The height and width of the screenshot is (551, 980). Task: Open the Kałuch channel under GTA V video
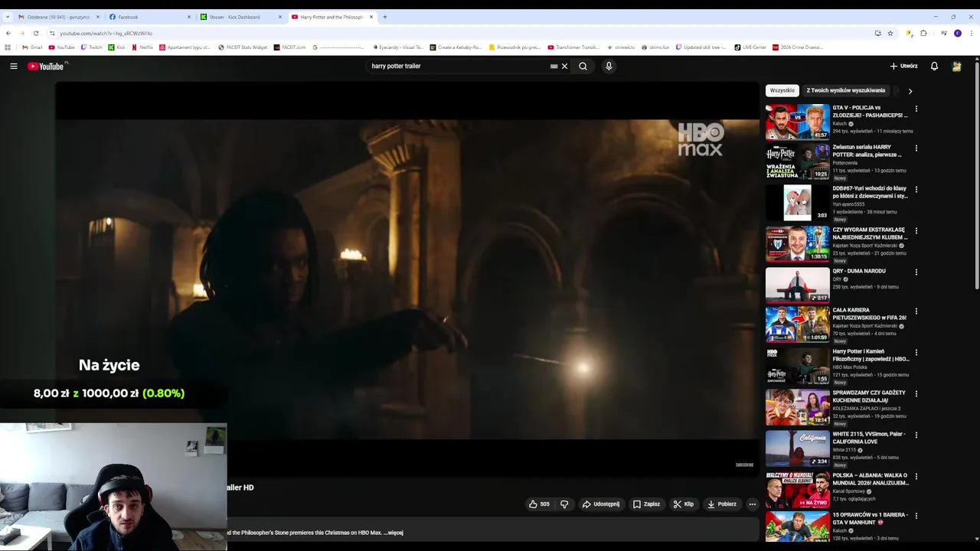(x=840, y=123)
